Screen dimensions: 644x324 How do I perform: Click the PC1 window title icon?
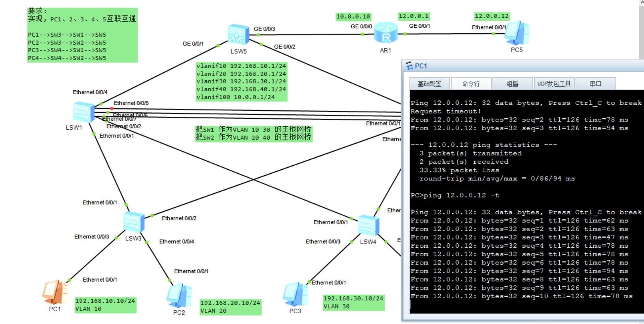point(409,66)
